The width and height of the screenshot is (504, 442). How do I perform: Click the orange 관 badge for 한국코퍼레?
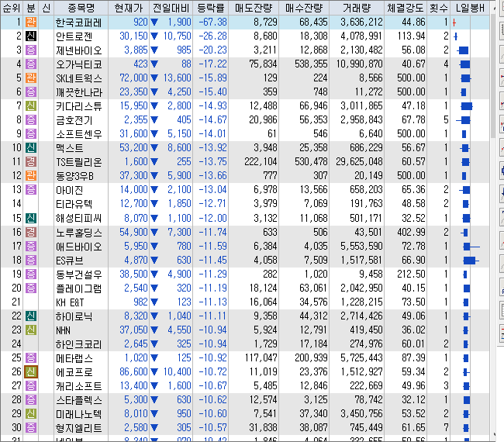tap(31, 22)
